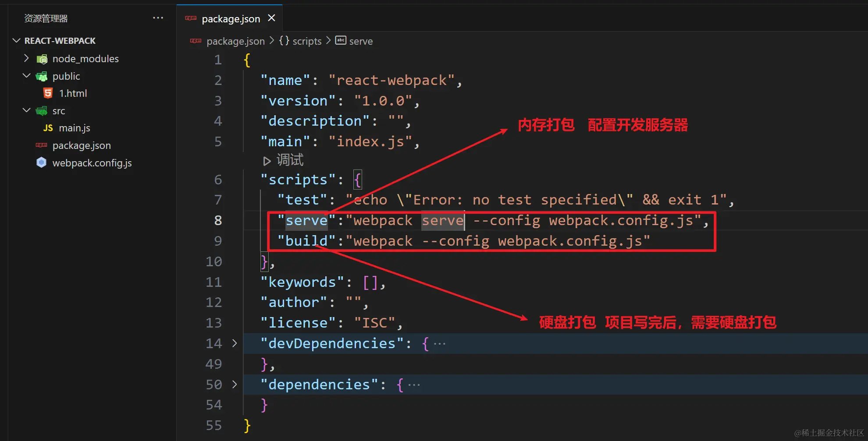Collapse the src folder chevron
Image resolution: width=868 pixels, height=441 pixels.
click(x=26, y=110)
